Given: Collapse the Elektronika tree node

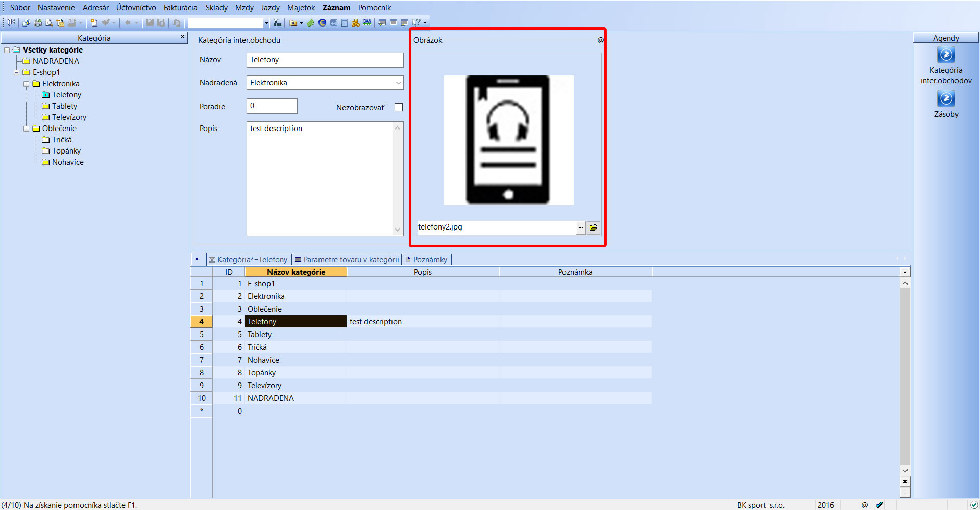Looking at the screenshot, I should click(27, 84).
